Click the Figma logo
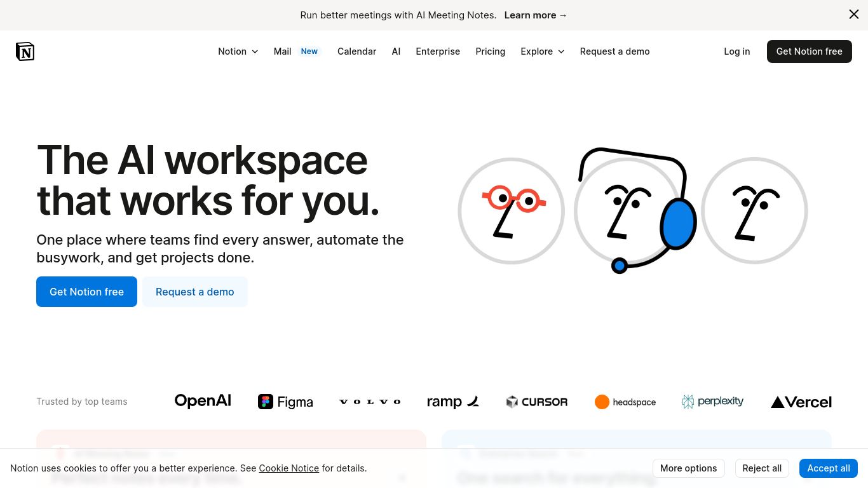The width and height of the screenshot is (868, 488). pyautogui.click(x=285, y=402)
